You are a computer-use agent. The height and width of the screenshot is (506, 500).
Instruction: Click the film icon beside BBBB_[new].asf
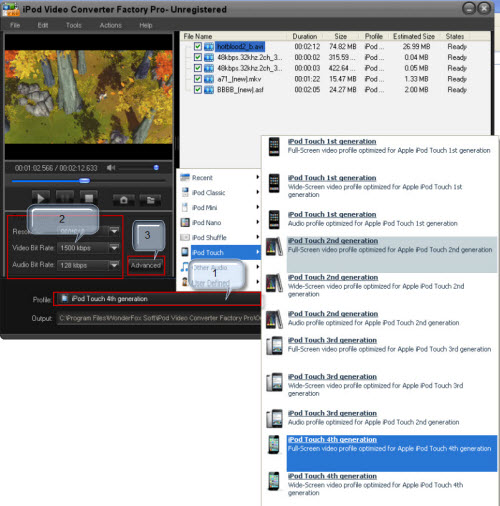(x=209, y=90)
